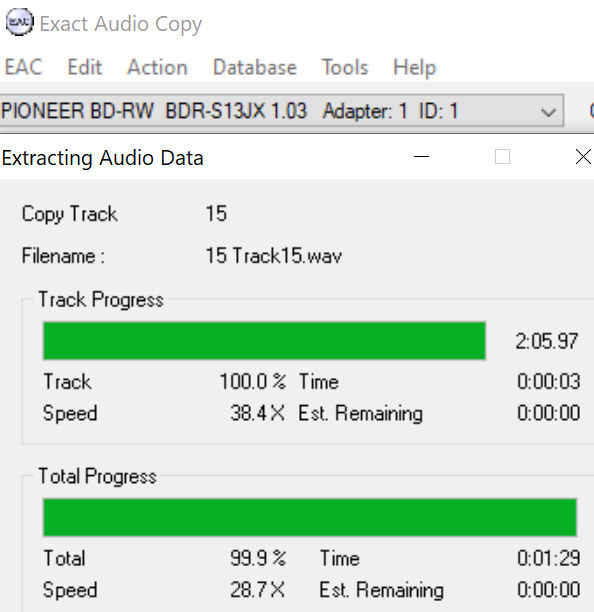Click the filename 15 Track15.wav text
594x612 pixels.
[274, 256]
